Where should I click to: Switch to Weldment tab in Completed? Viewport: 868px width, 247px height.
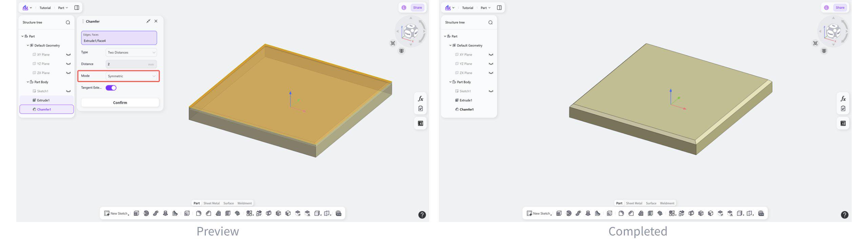point(667,203)
